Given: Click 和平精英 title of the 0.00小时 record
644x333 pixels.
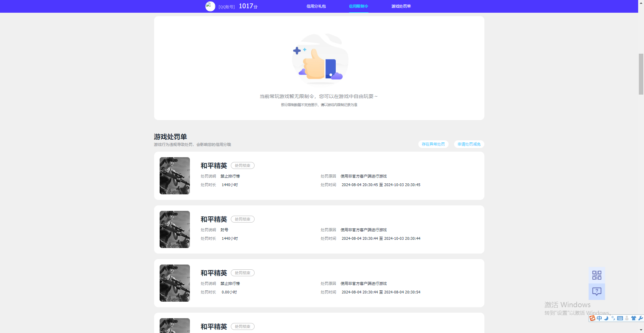Looking at the screenshot, I should click(214, 273).
